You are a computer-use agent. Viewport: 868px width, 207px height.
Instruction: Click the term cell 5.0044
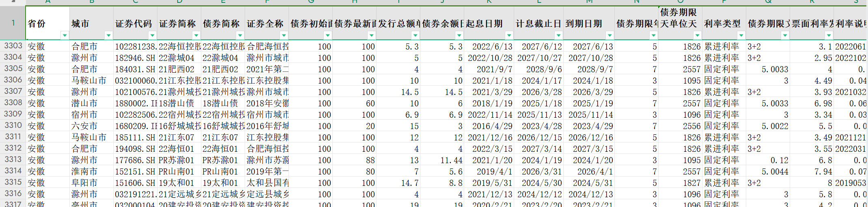[768, 171]
